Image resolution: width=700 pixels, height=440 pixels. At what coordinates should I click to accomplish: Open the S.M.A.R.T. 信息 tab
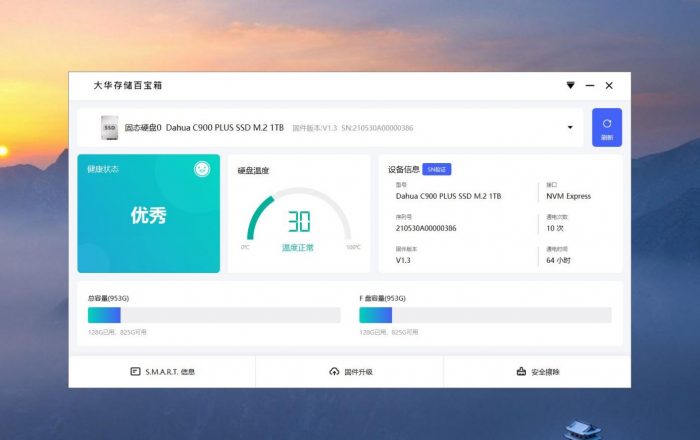click(162, 371)
